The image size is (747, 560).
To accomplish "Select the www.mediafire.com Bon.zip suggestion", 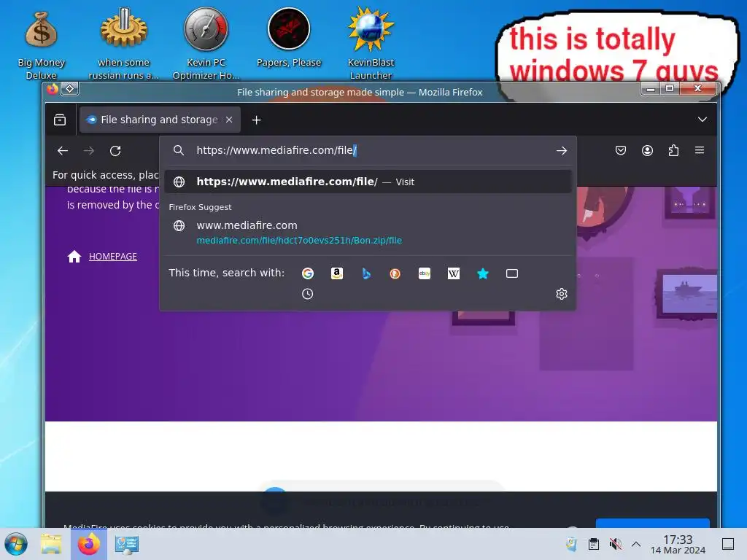I will (368, 233).
